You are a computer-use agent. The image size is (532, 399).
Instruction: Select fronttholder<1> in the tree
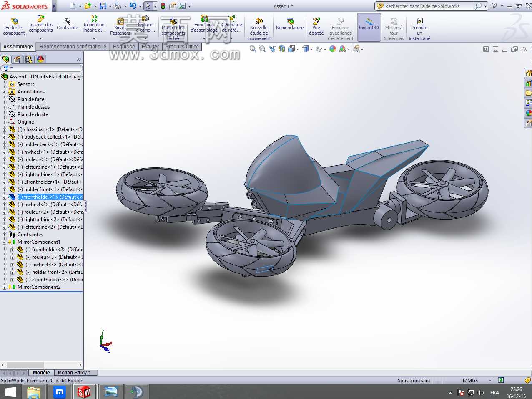pyautogui.click(x=50, y=197)
